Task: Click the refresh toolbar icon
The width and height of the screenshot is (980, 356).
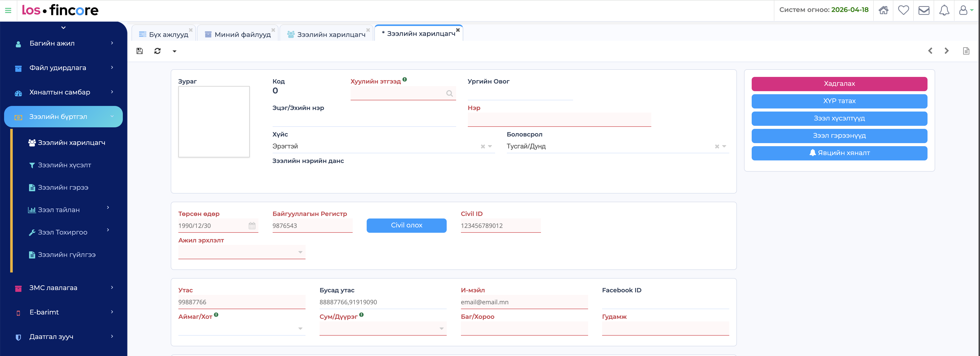Action: 157,51
